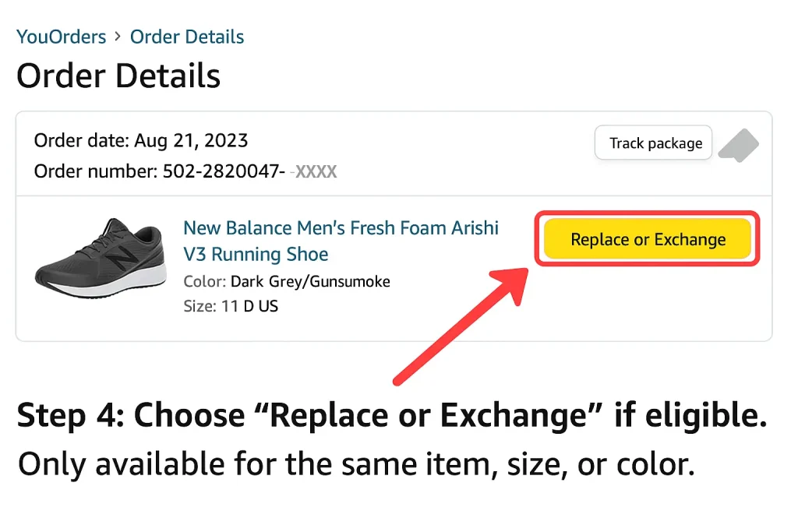Open the New Balance Running Shoe product link
Screen dimensions: 798x532
[x=341, y=241]
